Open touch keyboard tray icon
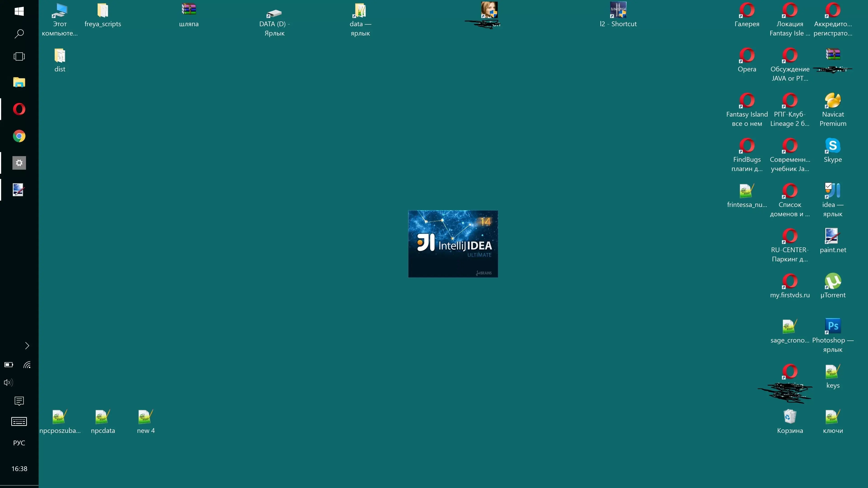Screen dimensions: 868x488 click(19, 421)
